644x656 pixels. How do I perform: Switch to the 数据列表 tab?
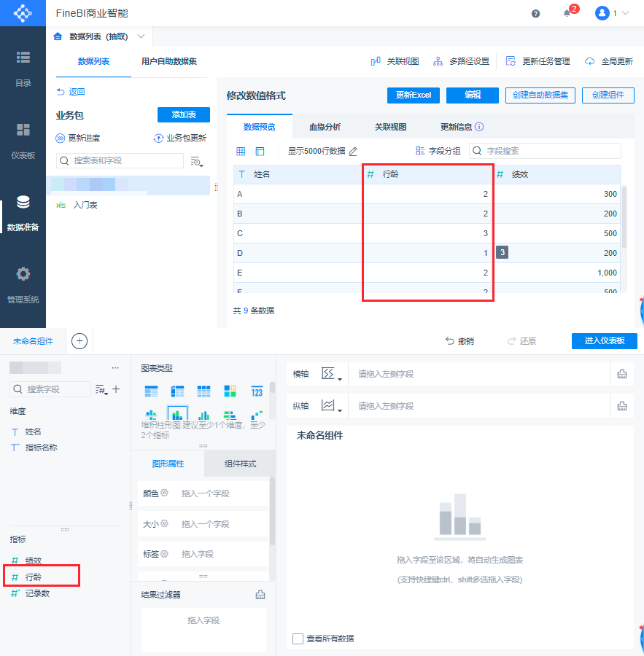coord(94,61)
